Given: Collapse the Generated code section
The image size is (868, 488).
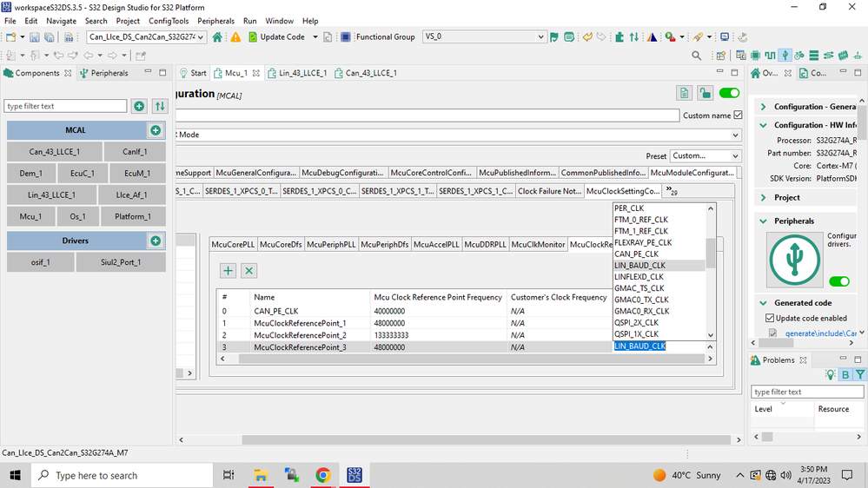Looking at the screenshot, I should [x=764, y=303].
